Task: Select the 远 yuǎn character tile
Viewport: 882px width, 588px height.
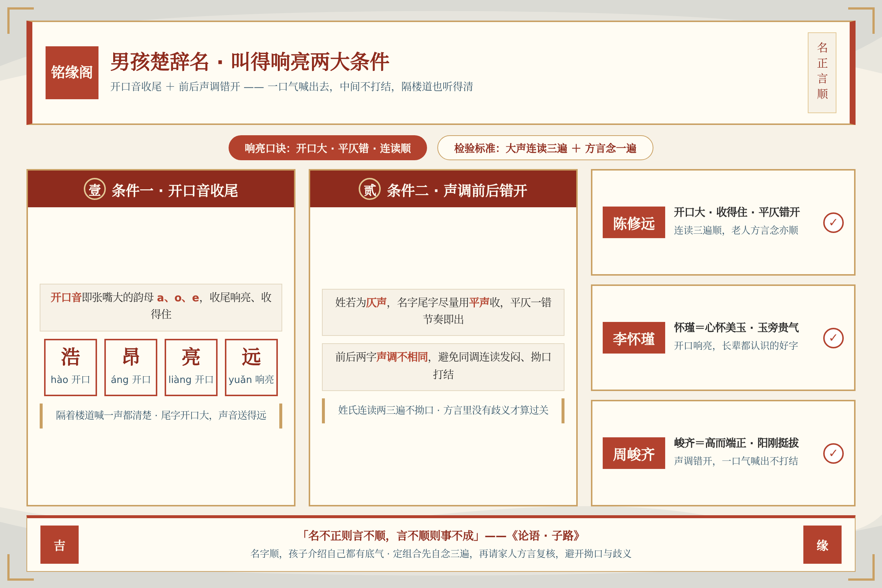Action: [x=251, y=367]
